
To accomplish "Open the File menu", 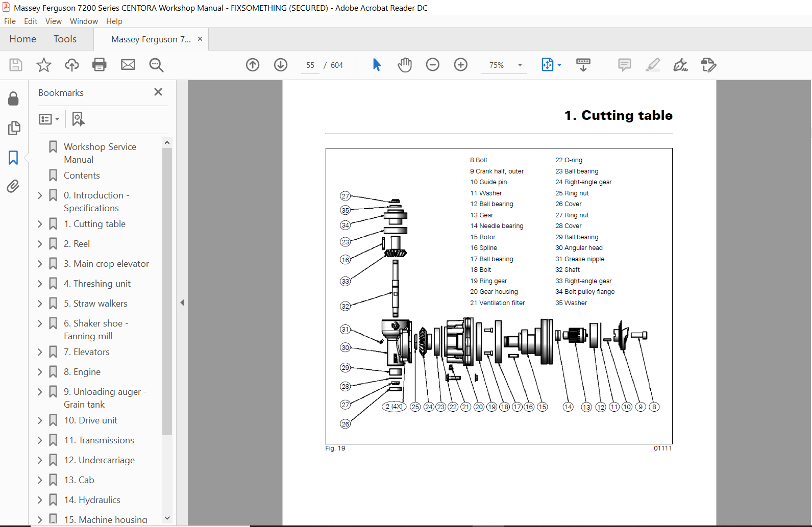I will 10,21.
